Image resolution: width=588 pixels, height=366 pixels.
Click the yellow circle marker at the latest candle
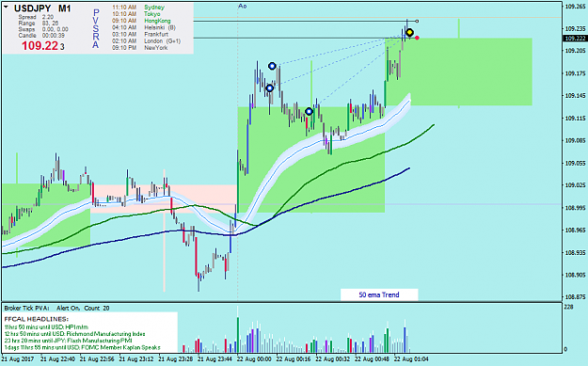[409, 33]
